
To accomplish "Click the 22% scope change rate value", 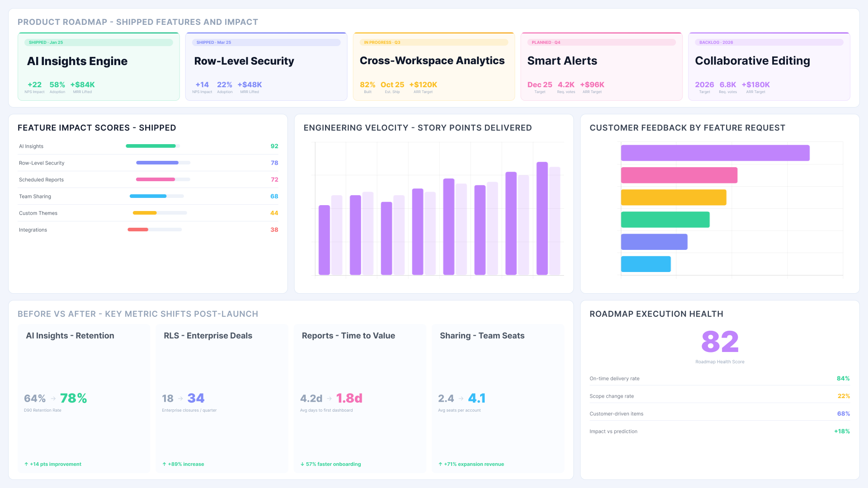I will pyautogui.click(x=844, y=396).
